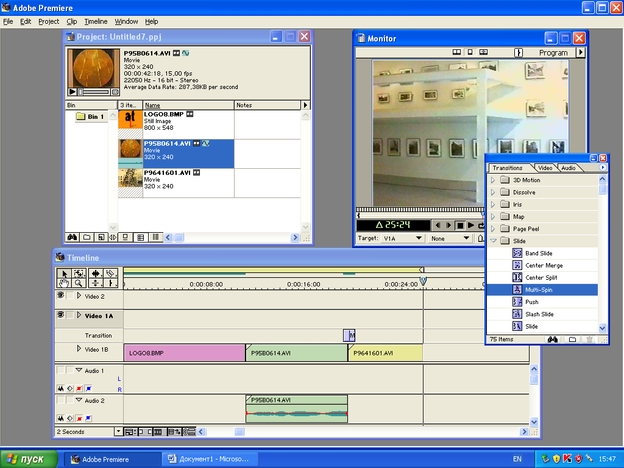The width and height of the screenshot is (624, 468).
Task: Click the new bin folder icon in Project window
Action: [88, 237]
